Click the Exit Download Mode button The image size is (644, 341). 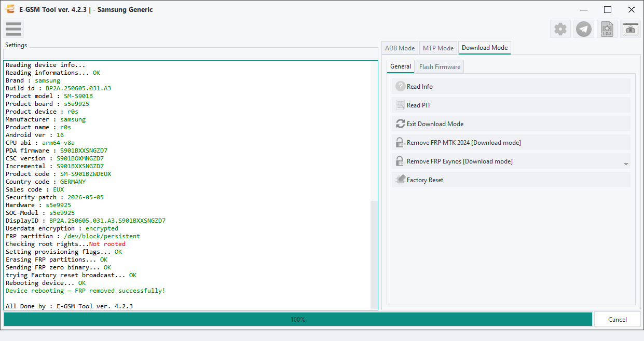pyautogui.click(x=511, y=124)
